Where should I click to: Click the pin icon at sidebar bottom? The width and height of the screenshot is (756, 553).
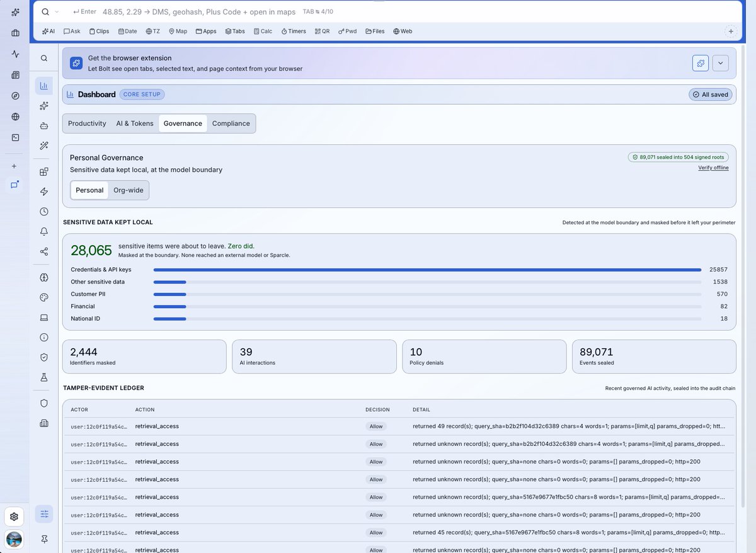[x=44, y=539]
